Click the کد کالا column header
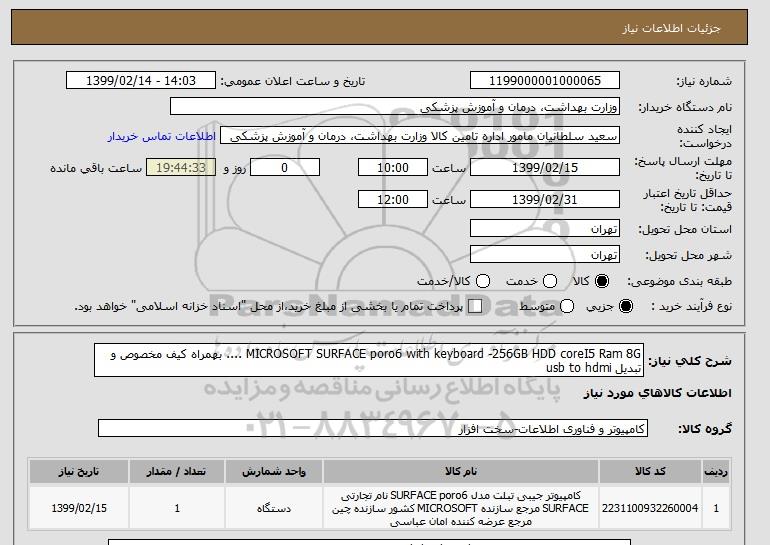770x545 pixels. 650,471
